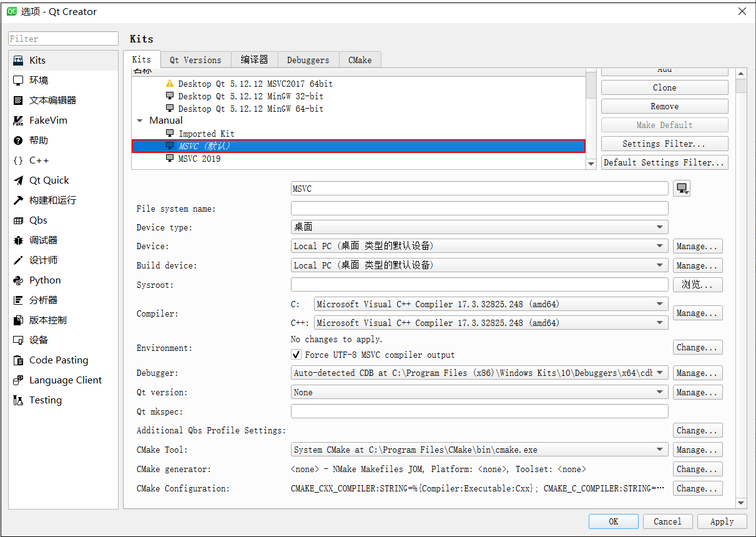This screenshot has width=756, height=537.
Task: Click the Filter search field
Action: (x=63, y=39)
